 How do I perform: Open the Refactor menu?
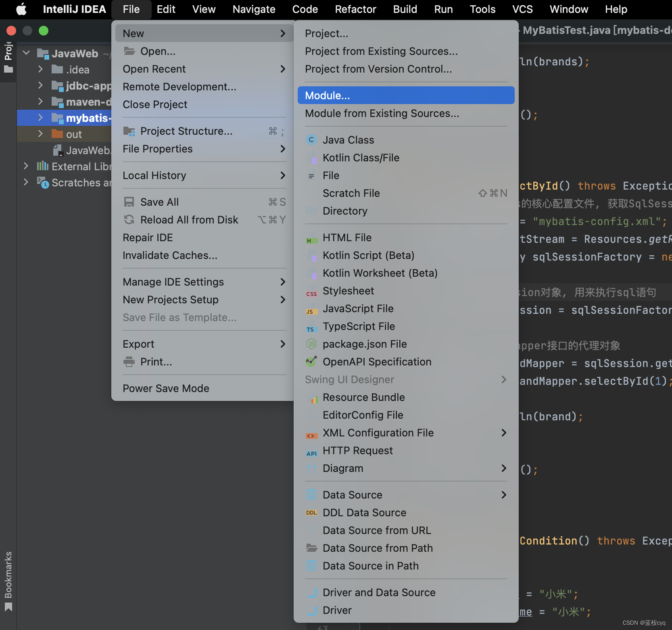tap(355, 9)
